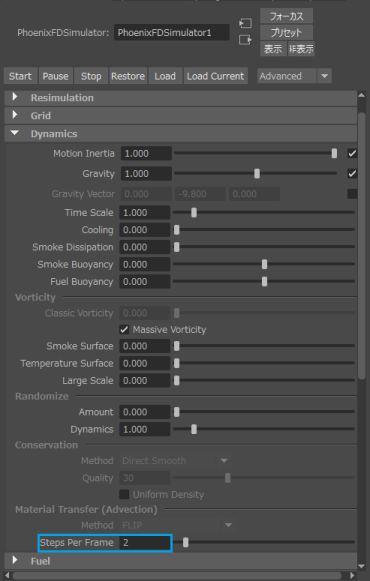Click the horizontal scroll left arrow
This screenshot has width=370, height=581.
7,575
